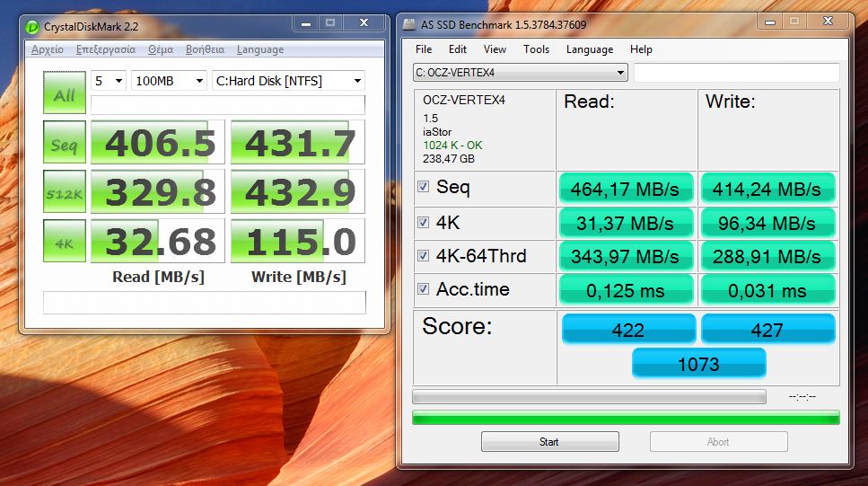The height and width of the screenshot is (486, 868).
Task: Click the 96,34 MB/s 4K write value
Action: (767, 224)
